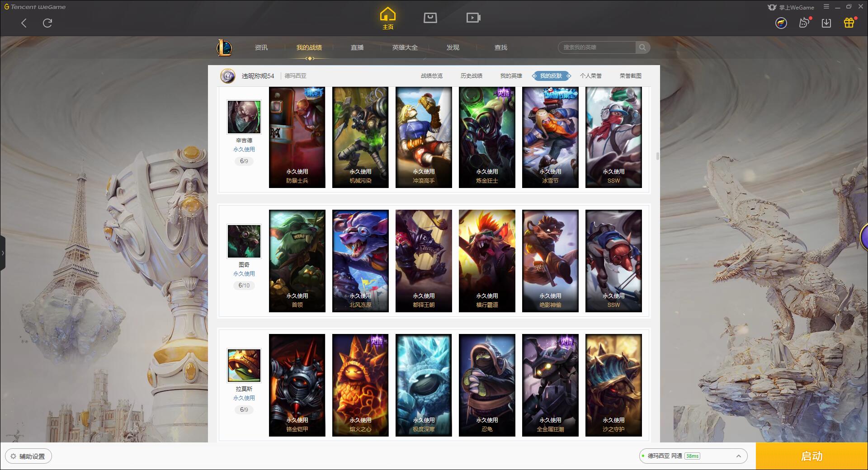Click the Tencent WeGame logo
The image size is (868, 470).
click(x=35, y=7)
